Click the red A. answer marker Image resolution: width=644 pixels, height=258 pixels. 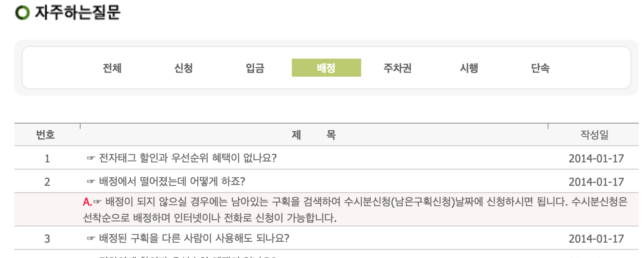(87, 202)
